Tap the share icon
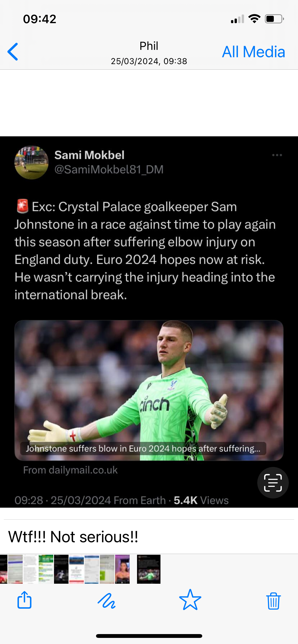The image size is (298, 644). (x=24, y=600)
